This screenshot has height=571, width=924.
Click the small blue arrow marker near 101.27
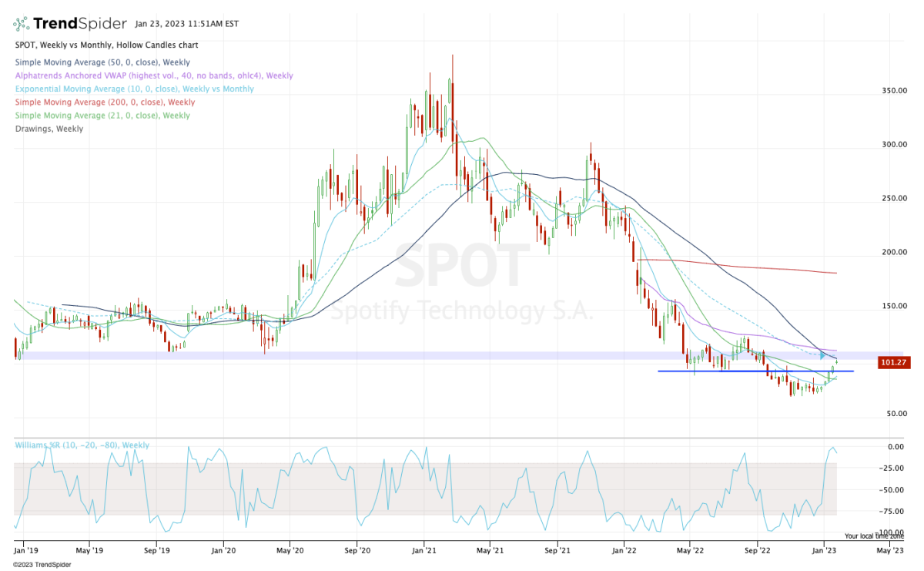[x=823, y=355]
